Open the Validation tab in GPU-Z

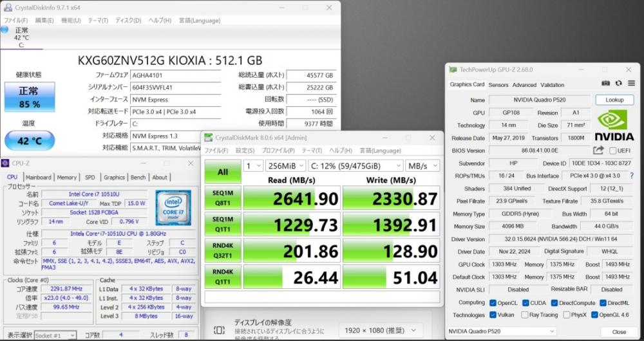552,85
